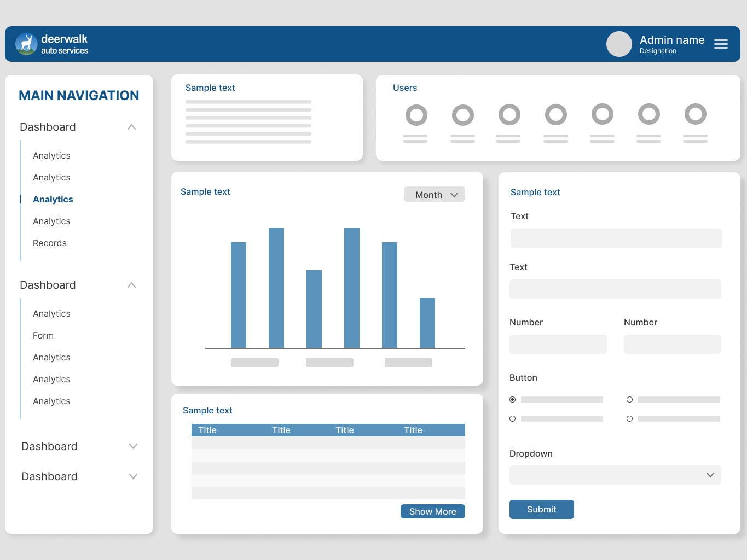Expand the fourth Dashboard section
The image size is (747, 560).
point(133,476)
